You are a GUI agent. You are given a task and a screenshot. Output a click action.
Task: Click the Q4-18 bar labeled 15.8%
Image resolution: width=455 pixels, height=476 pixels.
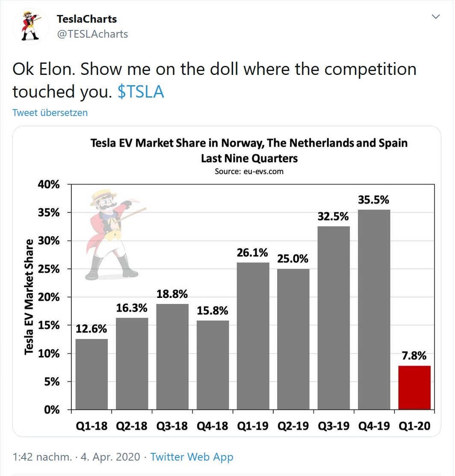coord(213,365)
